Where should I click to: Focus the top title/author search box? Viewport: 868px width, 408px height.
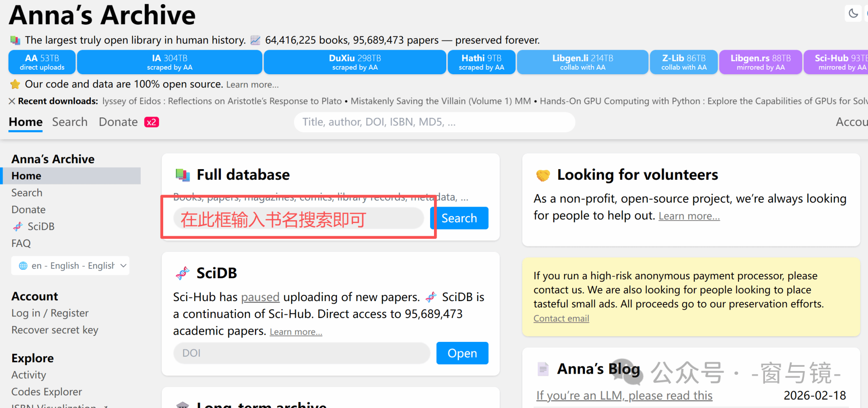tap(434, 122)
